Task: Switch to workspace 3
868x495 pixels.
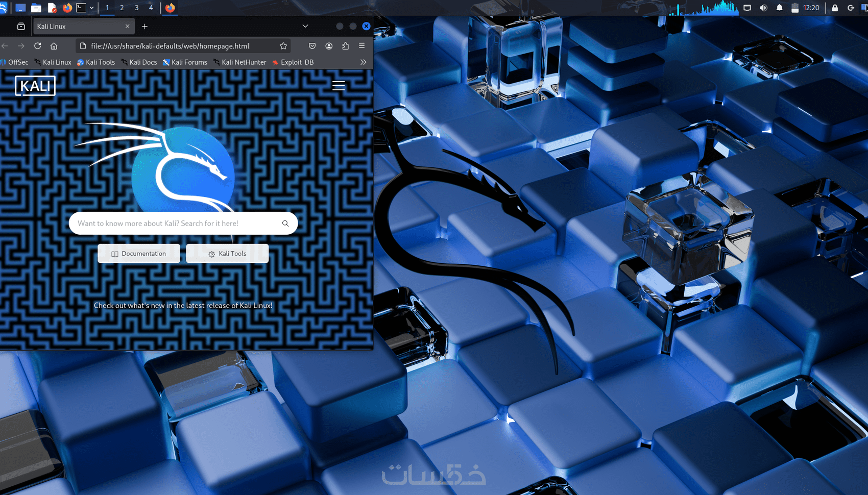Action: 136,8
